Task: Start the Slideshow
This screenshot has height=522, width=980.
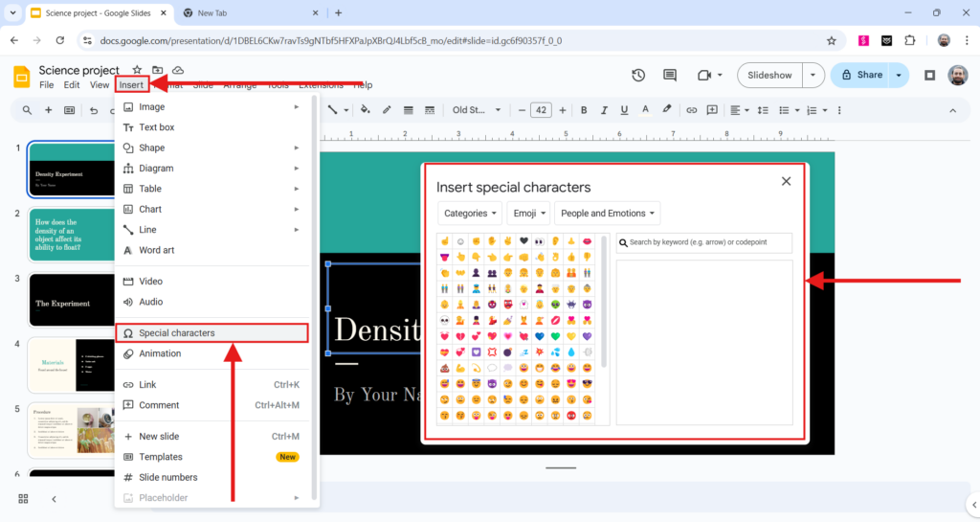Action: pyautogui.click(x=770, y=75)
